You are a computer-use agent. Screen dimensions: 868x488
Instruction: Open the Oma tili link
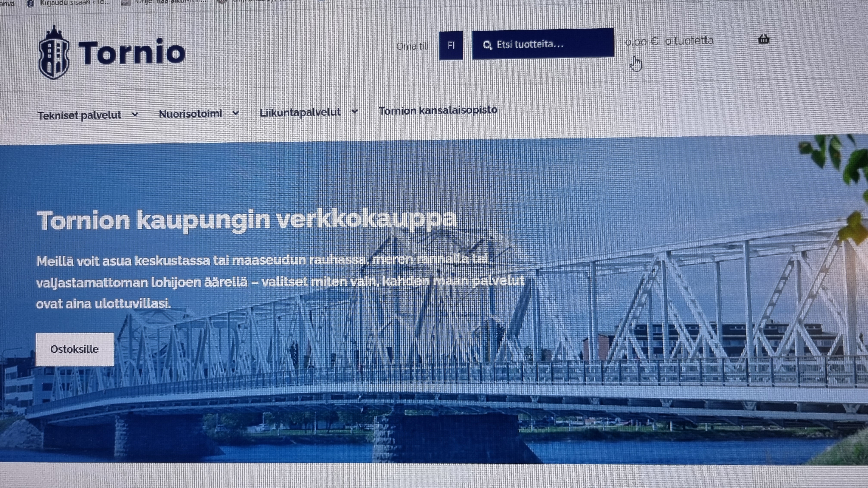coord(412,46)
